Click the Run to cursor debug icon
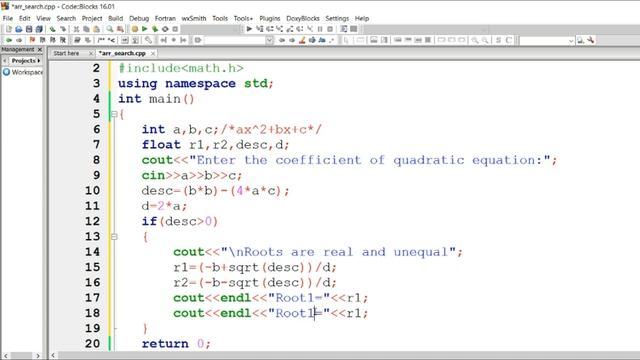Image resolution: width=640 pixels, height=360 pixels. click(260, 29)
